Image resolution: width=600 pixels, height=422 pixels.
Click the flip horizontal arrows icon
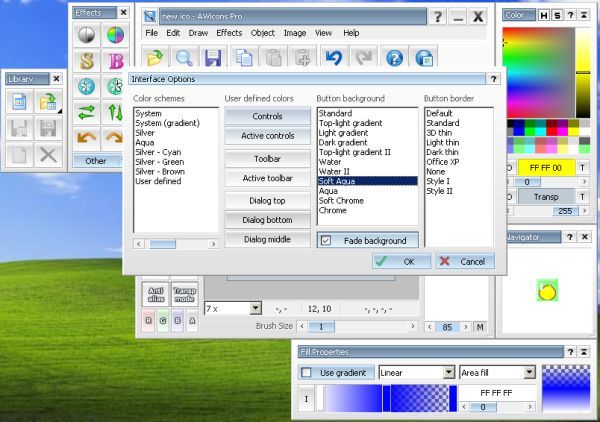86,112
